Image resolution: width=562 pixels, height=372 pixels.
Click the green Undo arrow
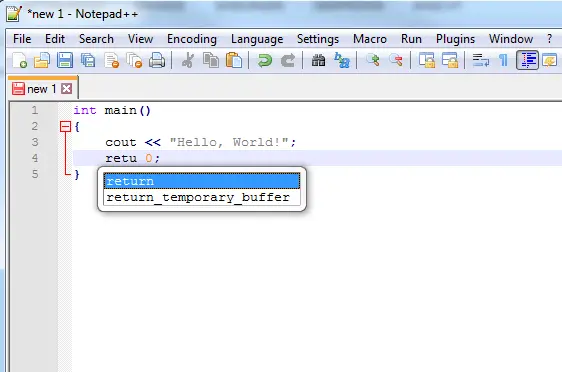pos(265,60)
